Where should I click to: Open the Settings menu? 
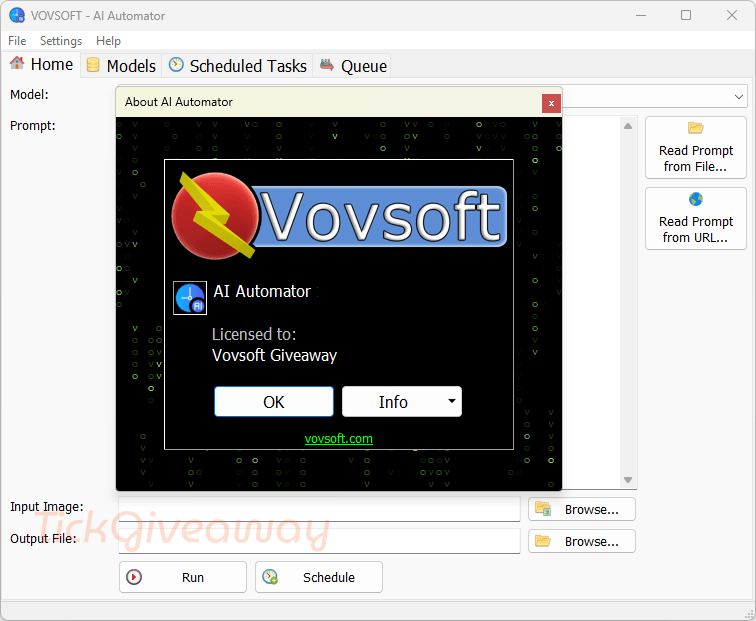(x=61, y=41)
